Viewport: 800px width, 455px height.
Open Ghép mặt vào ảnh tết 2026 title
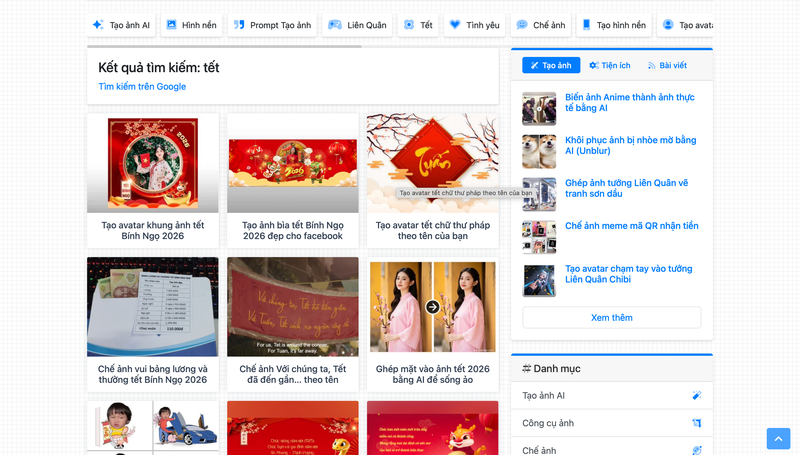(433, 374)
